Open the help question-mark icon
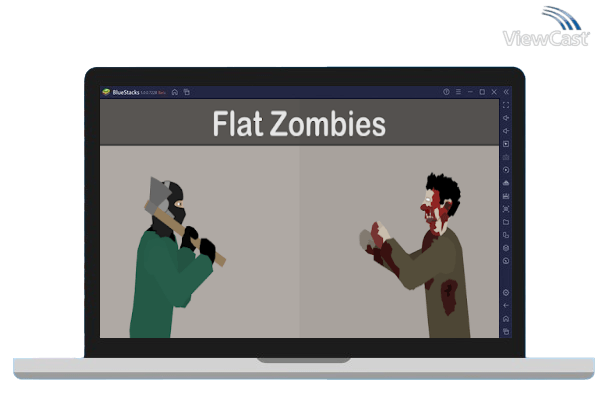Image resolution: width=602 pixels, height=414 pixels. (x=446, y=92)
